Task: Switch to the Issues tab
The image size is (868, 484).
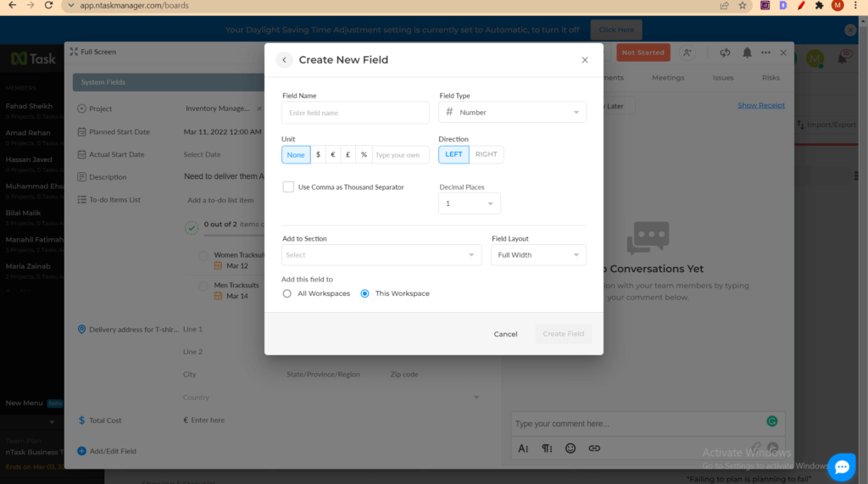Action: click(x=723, y=77)
